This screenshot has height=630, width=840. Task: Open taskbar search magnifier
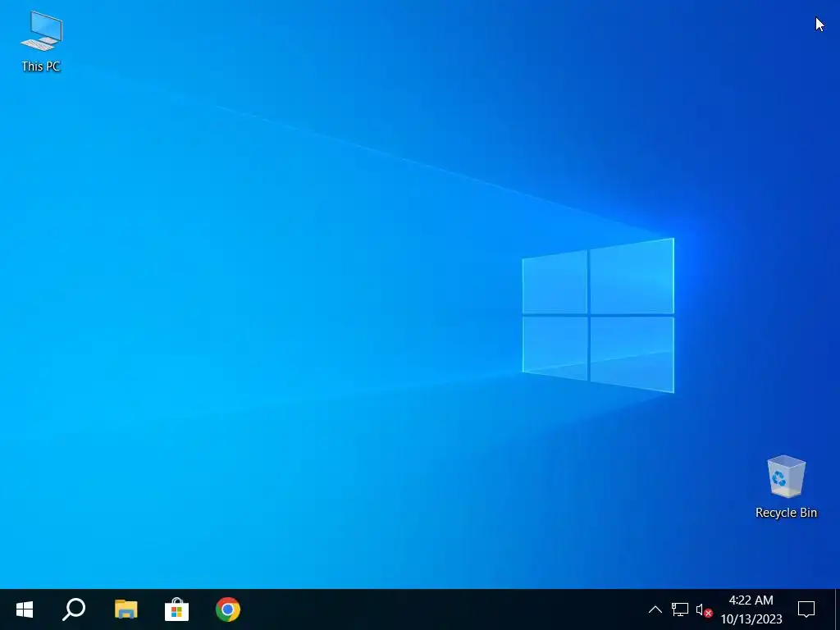(74, 609)
